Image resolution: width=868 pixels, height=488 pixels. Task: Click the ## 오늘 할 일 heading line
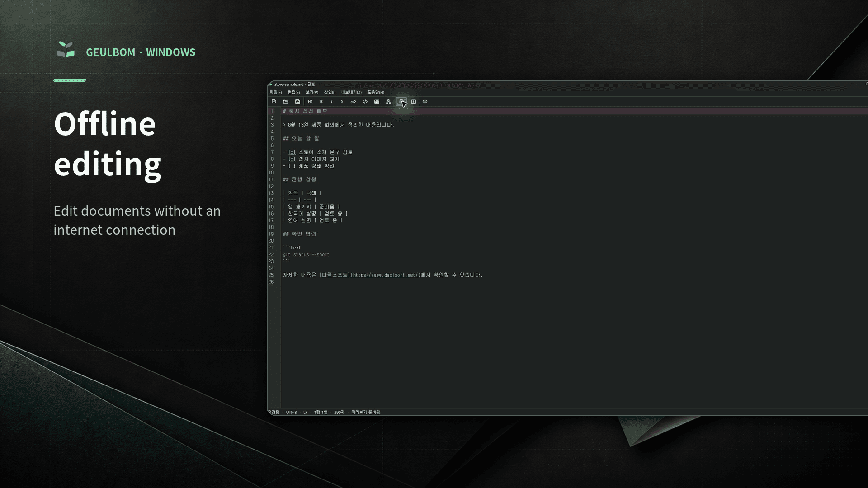[301, 138]
